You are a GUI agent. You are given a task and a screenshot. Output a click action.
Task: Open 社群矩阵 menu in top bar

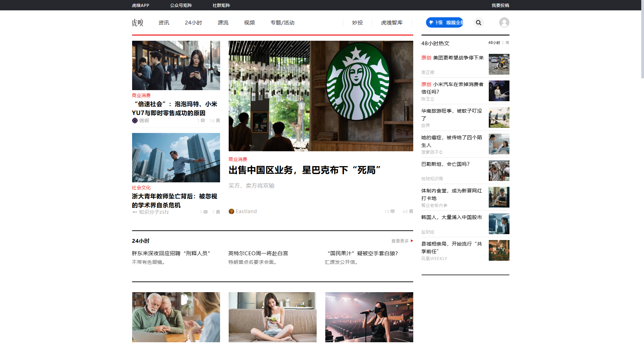221,5
